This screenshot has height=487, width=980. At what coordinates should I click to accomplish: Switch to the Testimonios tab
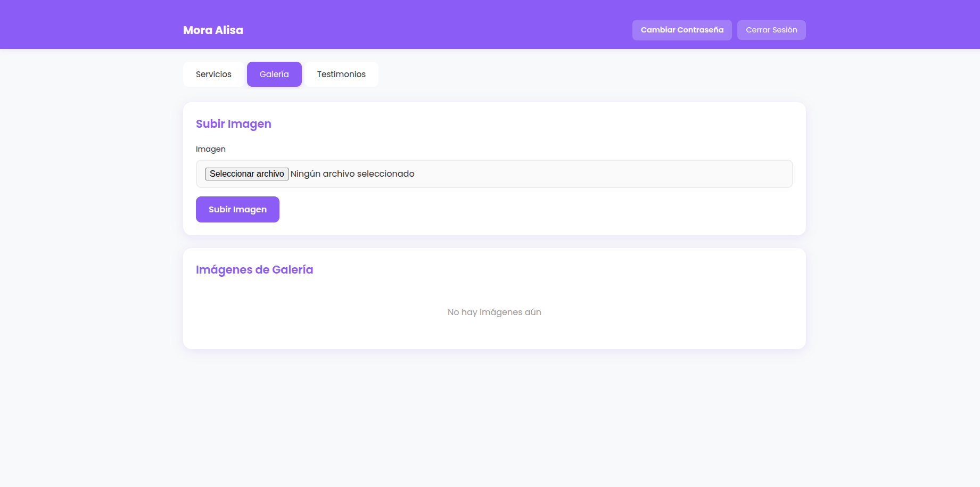tap(341, 74)
